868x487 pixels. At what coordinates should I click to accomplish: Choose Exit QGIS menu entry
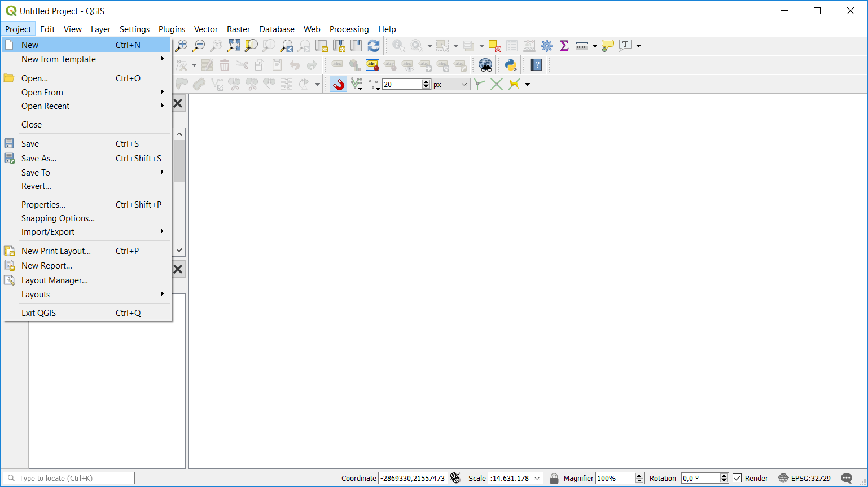click(x=38, y=313)
